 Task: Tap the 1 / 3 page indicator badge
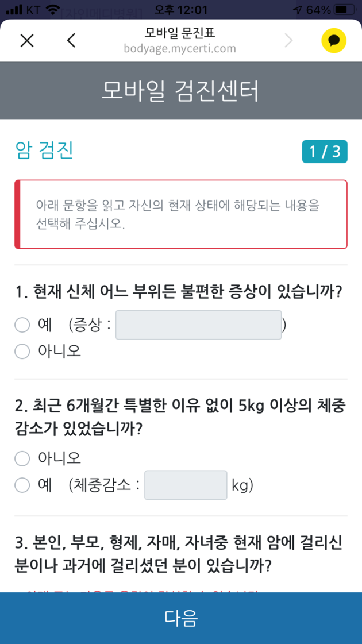(x=325, y=152)
